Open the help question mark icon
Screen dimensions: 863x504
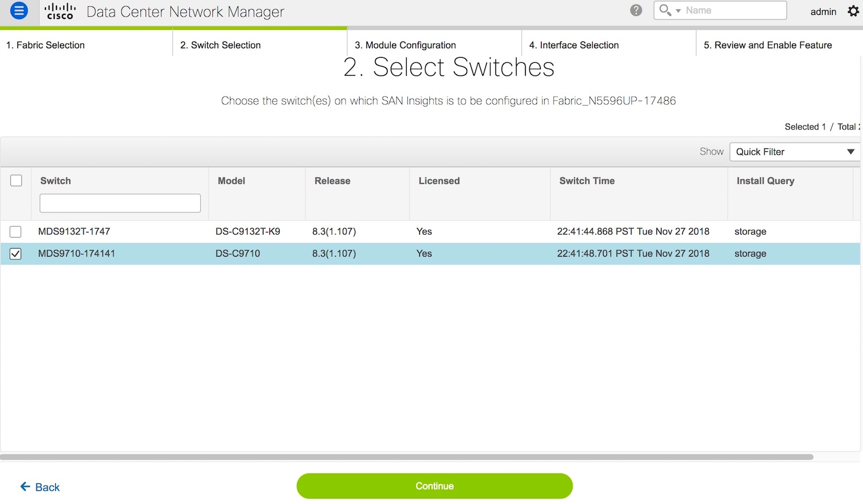(x=636, y=10)
